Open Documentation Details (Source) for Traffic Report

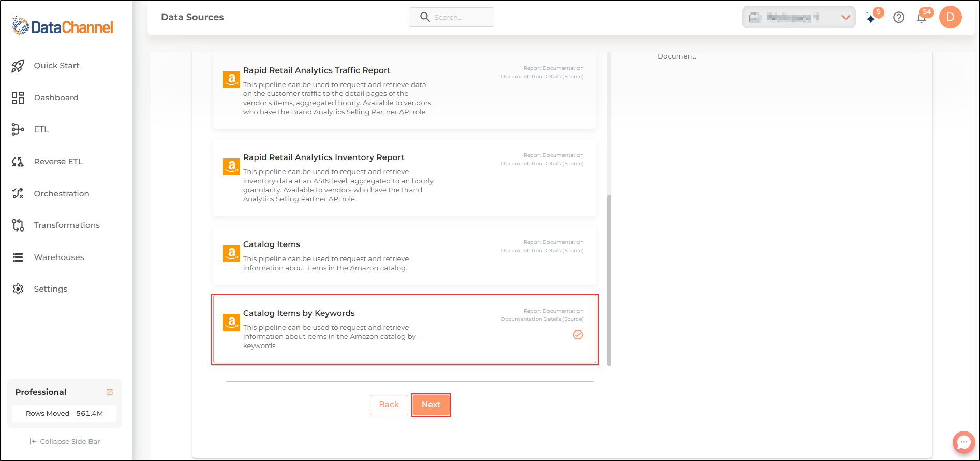pyautogui.click(x=542, y=77)
